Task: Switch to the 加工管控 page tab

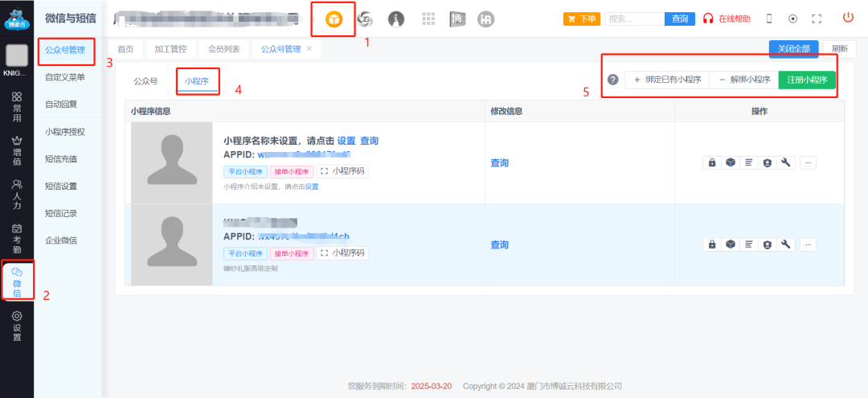Action: click(x=170, y=49)
